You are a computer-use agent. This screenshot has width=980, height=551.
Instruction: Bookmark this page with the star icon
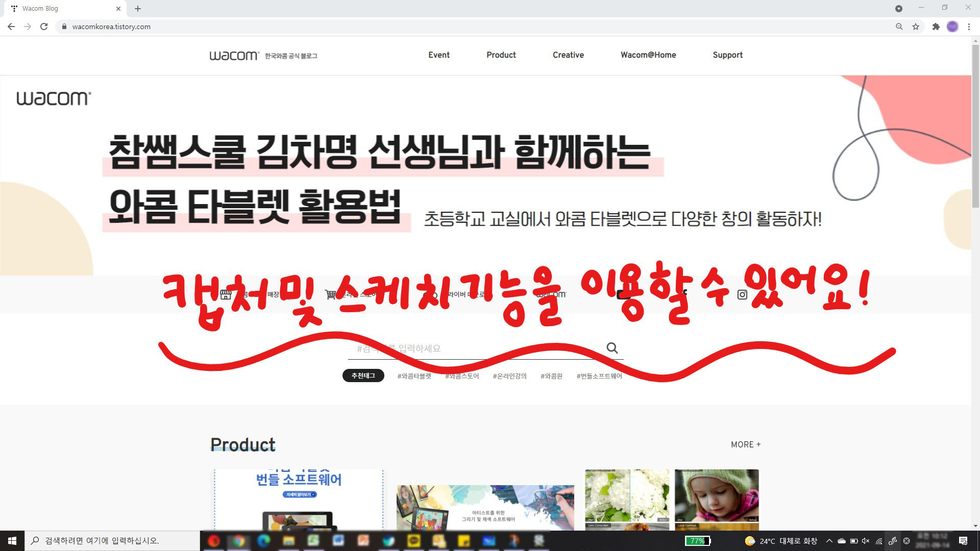[916, 27]
